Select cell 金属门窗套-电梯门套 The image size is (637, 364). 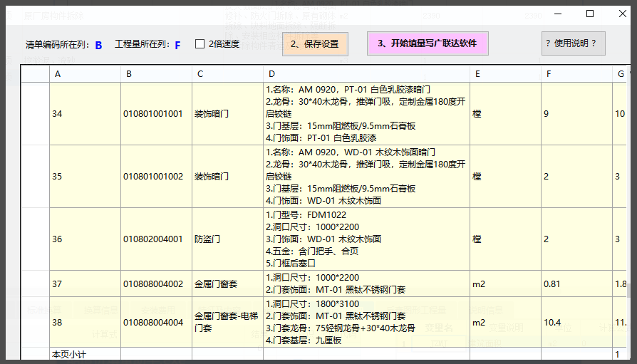tap(227, 322)
